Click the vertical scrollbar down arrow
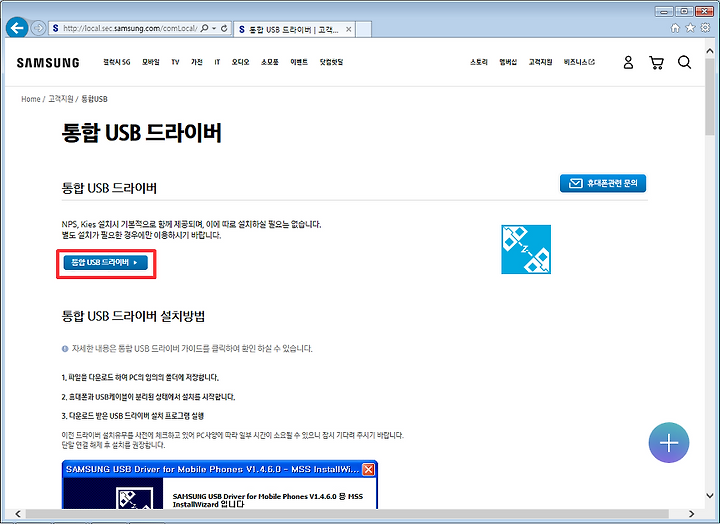 pos(710,496)
